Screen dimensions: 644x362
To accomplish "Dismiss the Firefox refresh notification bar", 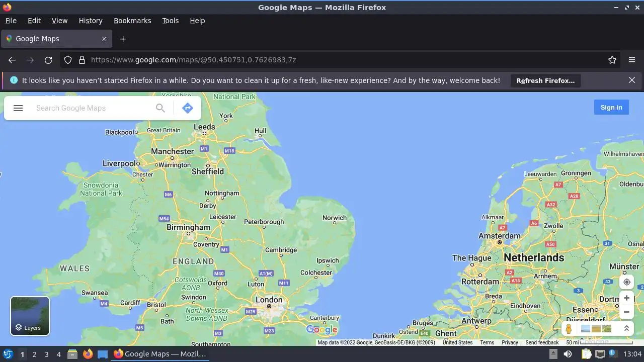I will 632,80.
